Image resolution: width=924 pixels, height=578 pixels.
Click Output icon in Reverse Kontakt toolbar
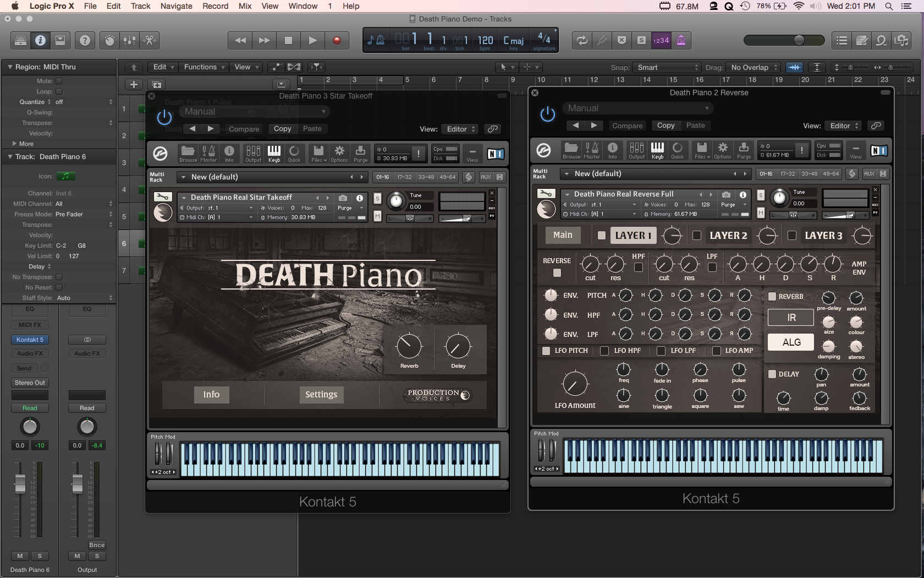[x=636, y=150]
